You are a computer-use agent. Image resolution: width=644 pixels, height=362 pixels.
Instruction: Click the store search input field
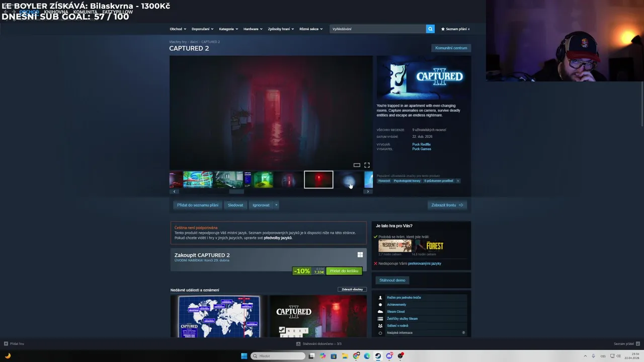pyautogui.click(x=378, y=29)
